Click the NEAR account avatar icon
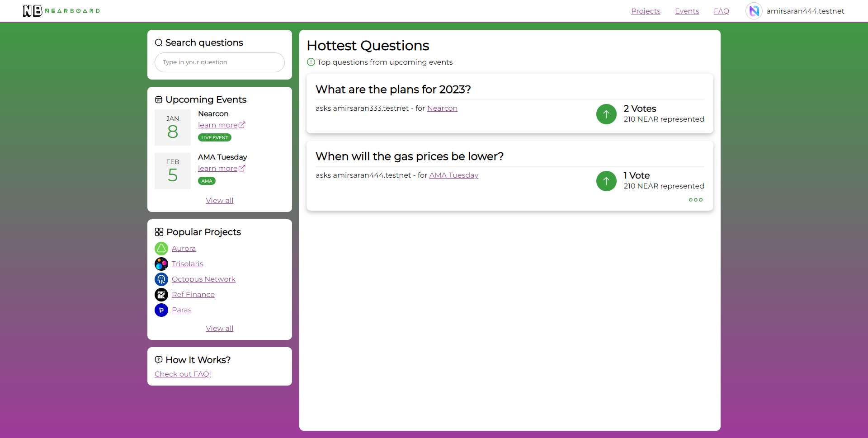Screen dimensions: 868x438 click(754, 11)
